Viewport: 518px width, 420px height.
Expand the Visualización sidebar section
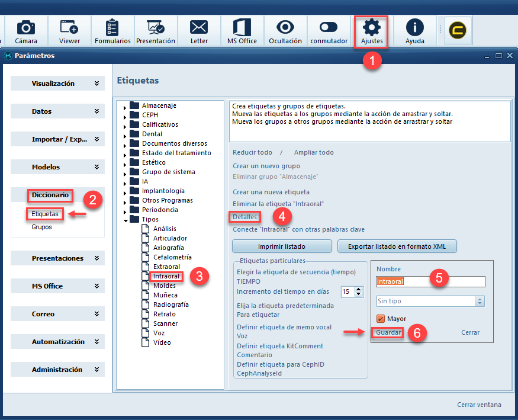(x=57, y=84)
